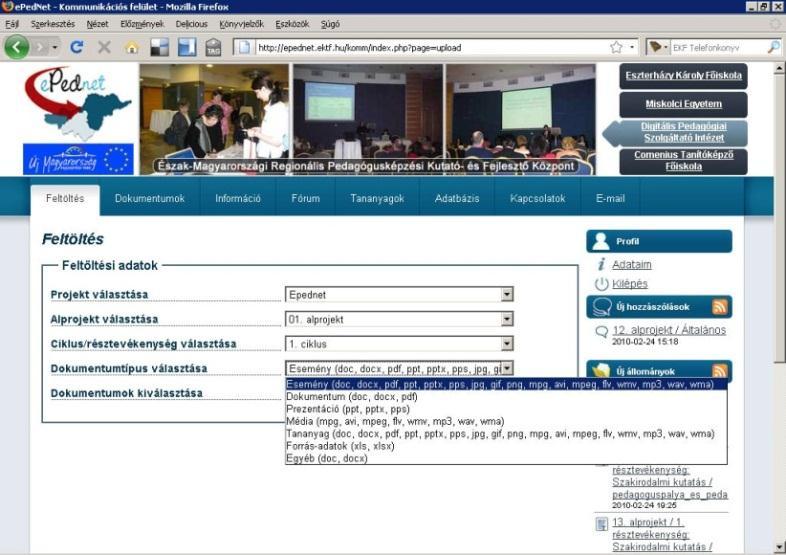Go to the Adatbázis tab
The image size is (786, 555).
[x=457, y=199]
